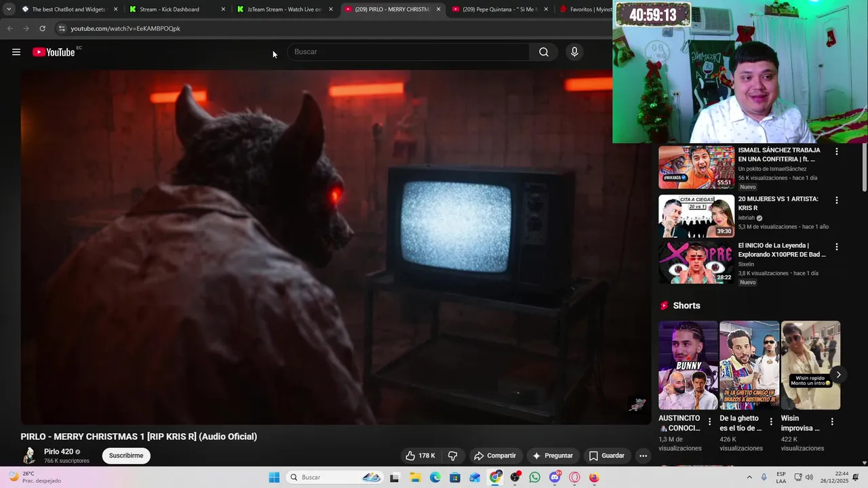Open Un pokito de IsmaelSánchez channel

(772, 169)
